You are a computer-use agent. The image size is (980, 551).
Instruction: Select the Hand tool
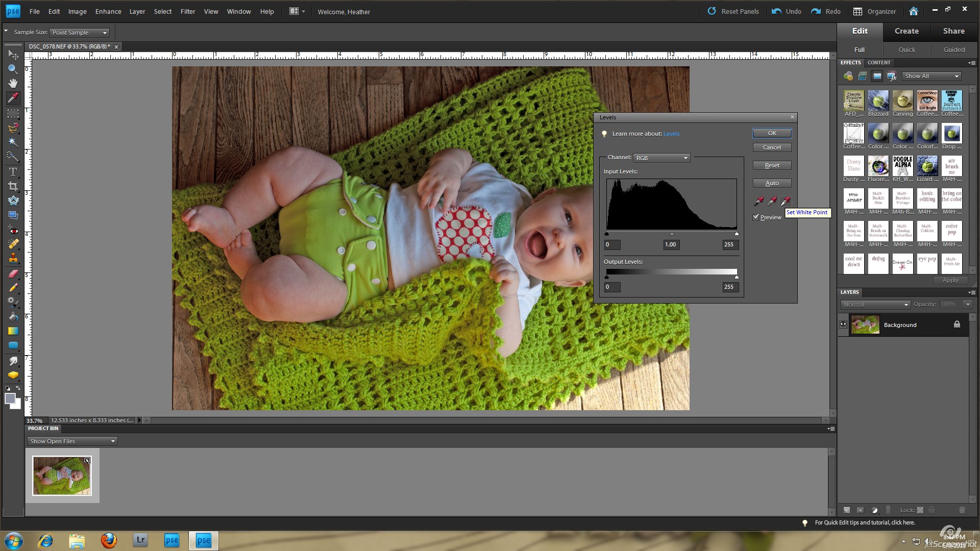tap(13, 83)
